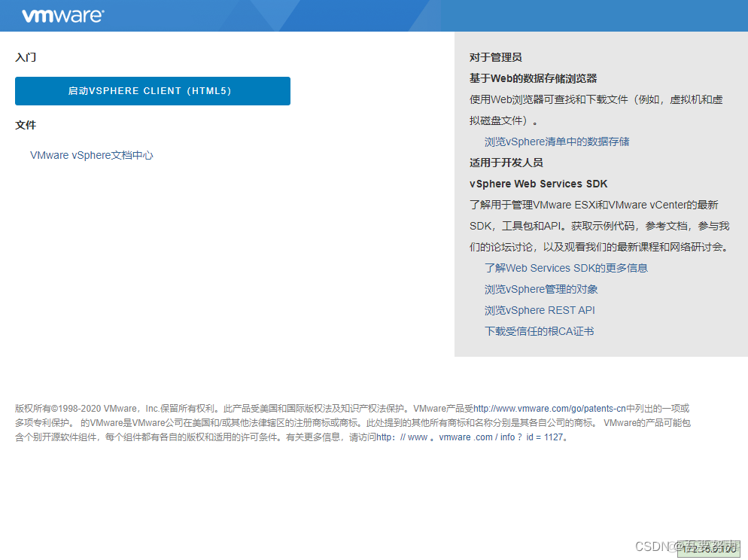This screenshot has height=560, width=748.
Task: Select the 入门 heading text
Action: [26, 57]
